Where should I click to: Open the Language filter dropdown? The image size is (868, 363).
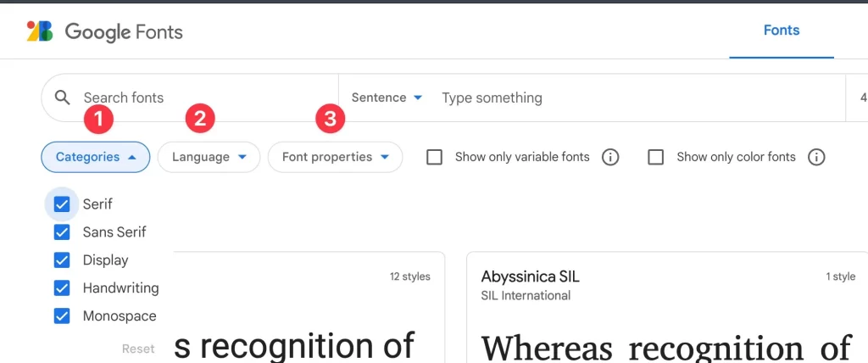(209, 158)
